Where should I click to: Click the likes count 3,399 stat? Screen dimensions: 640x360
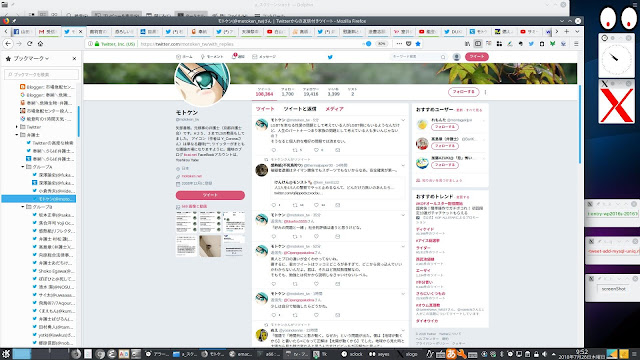click(x=333, y=92)
